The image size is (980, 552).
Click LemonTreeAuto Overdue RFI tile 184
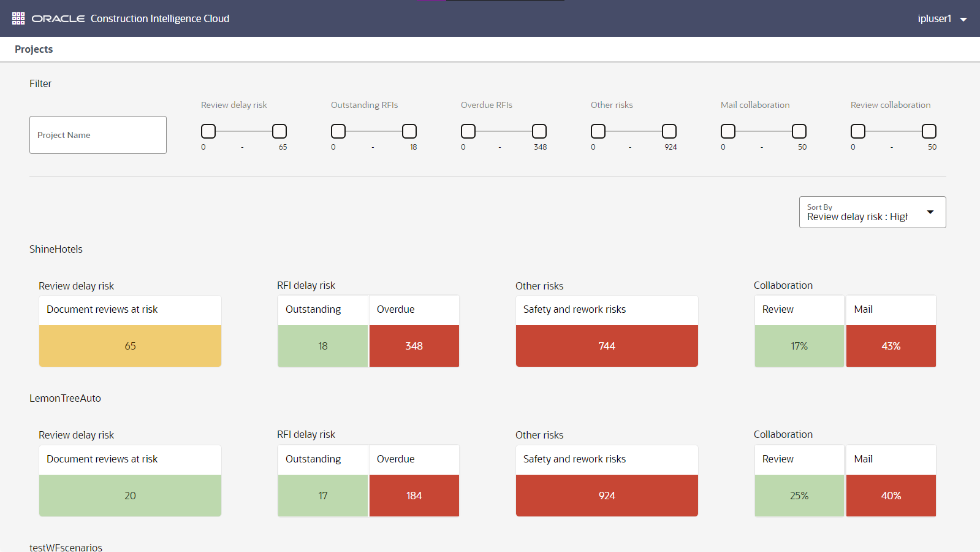click(414, 496)
